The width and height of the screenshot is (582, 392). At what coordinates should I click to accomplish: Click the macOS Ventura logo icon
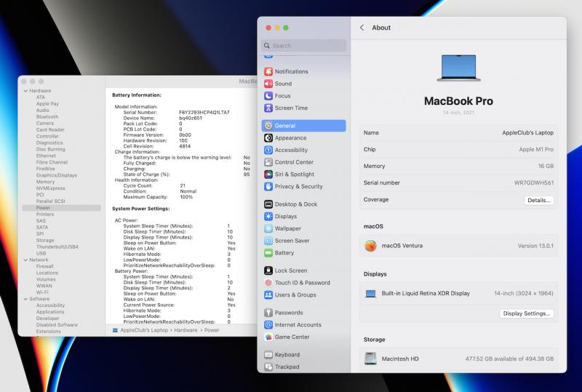point(370,246)
